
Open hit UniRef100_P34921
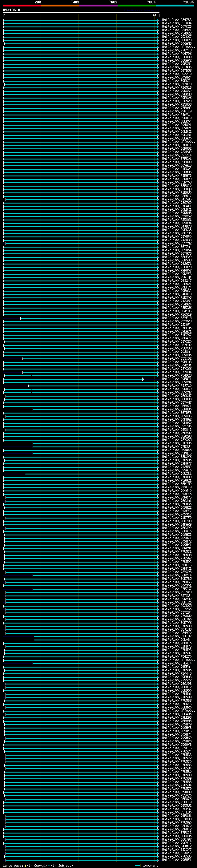tap(177, 30)
